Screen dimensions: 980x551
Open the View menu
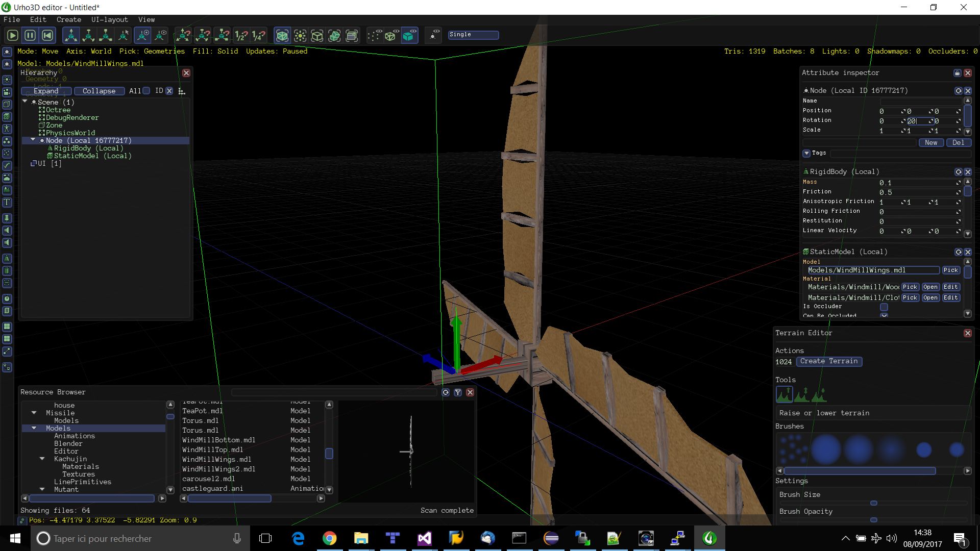pos(146,19)
